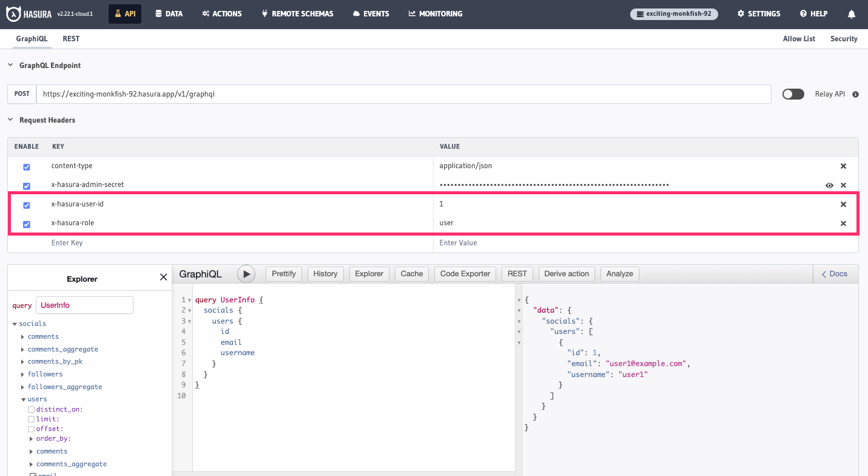
Task: Navigate to REMOTE SCHEMAS
Action: 297,13
